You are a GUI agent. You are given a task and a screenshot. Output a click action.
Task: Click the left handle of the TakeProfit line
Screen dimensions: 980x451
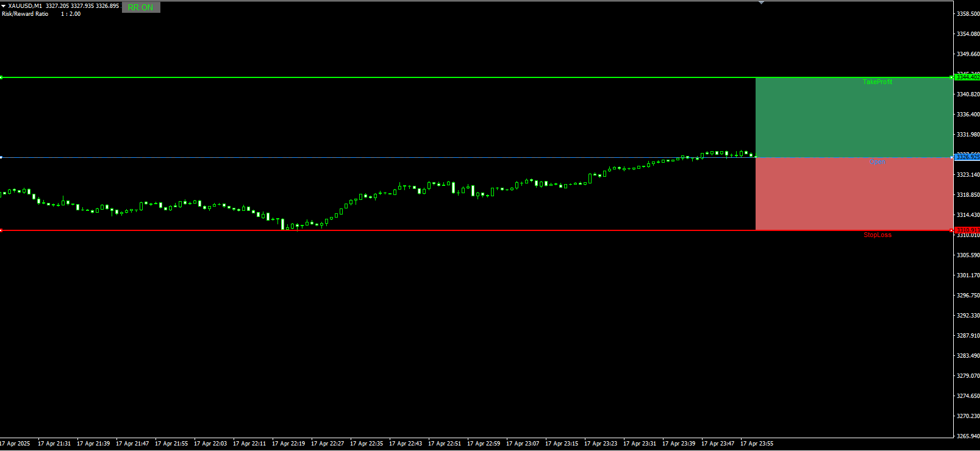tap(1, 77)
